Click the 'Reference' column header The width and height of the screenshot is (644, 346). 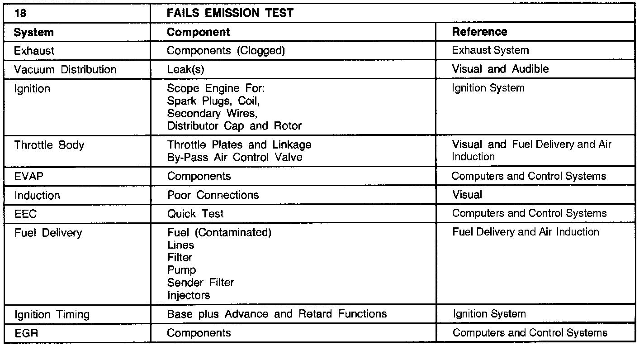479,32
